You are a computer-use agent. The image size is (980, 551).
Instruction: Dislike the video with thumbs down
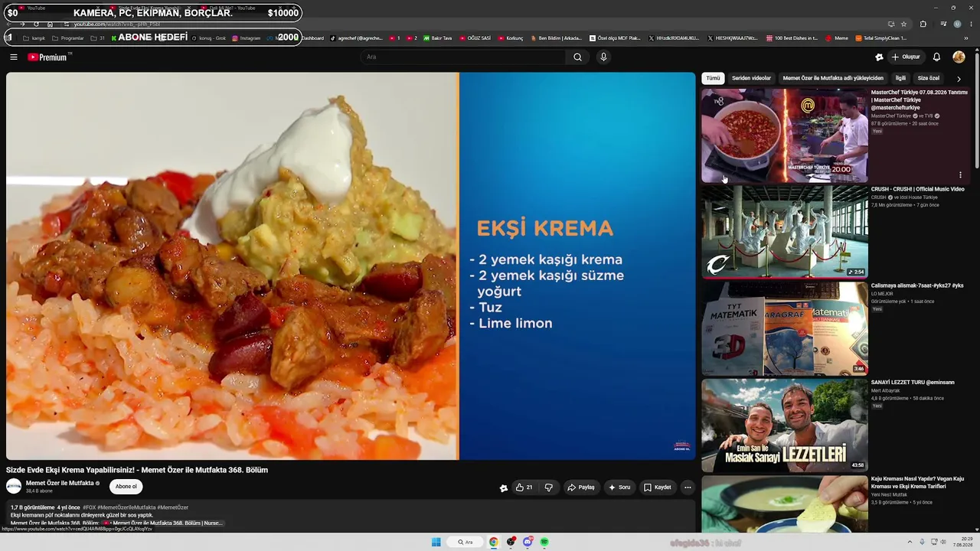(548, 487)
